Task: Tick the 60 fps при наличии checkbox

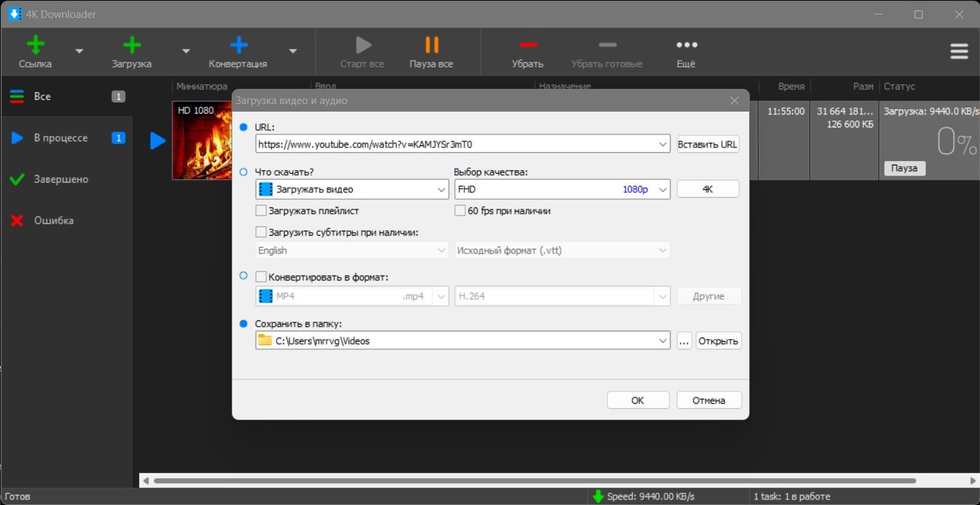Action: (460, 211)
